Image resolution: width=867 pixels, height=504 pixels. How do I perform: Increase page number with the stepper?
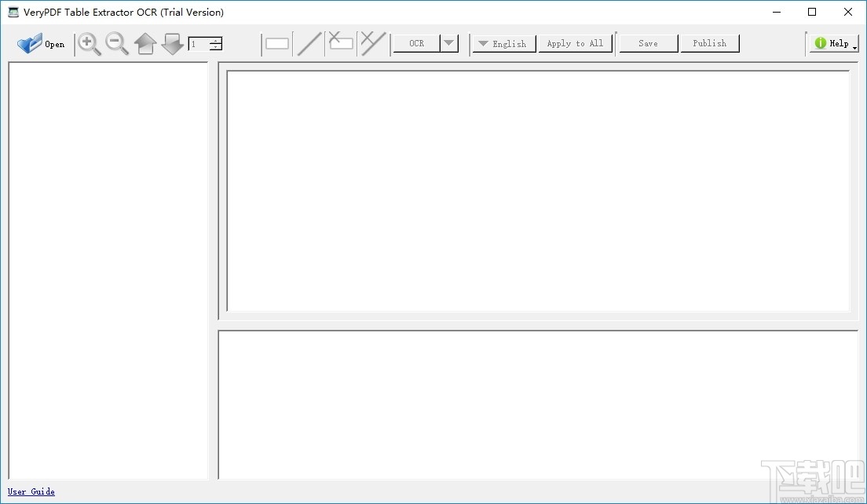click(214, 41)
